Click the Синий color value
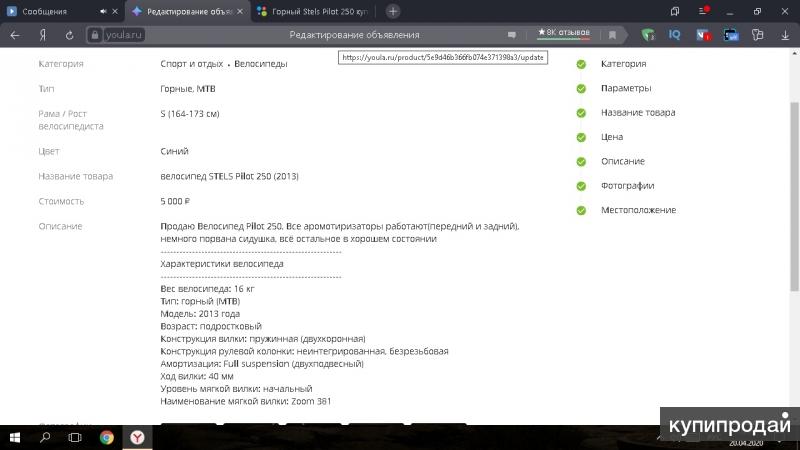Image resolution: width=800 pixels, height=450 pixels. 174,151
